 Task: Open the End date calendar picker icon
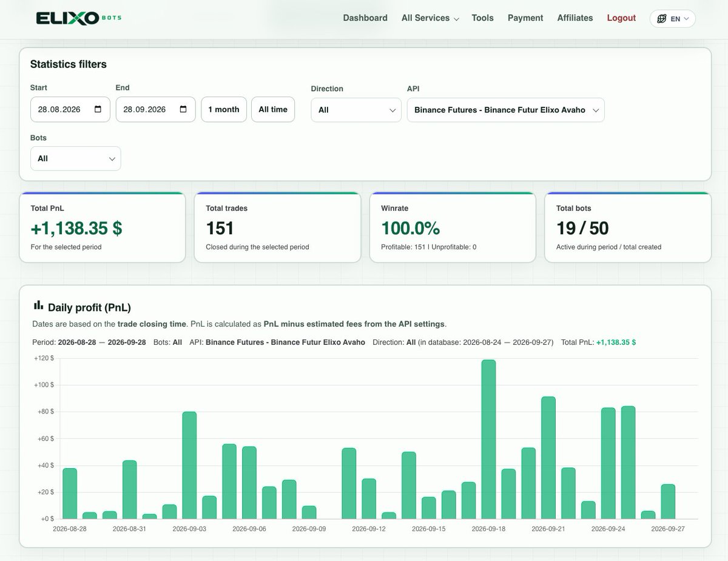coord(184,109)
